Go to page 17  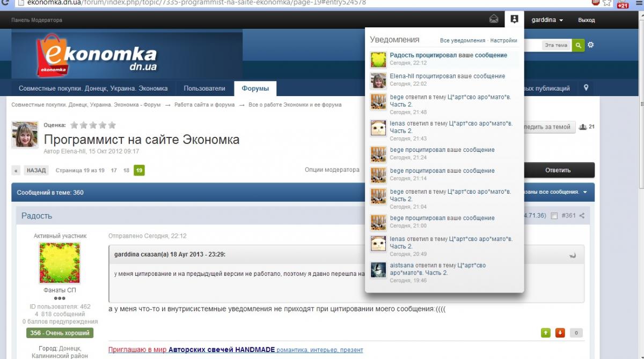click(114, 170)
